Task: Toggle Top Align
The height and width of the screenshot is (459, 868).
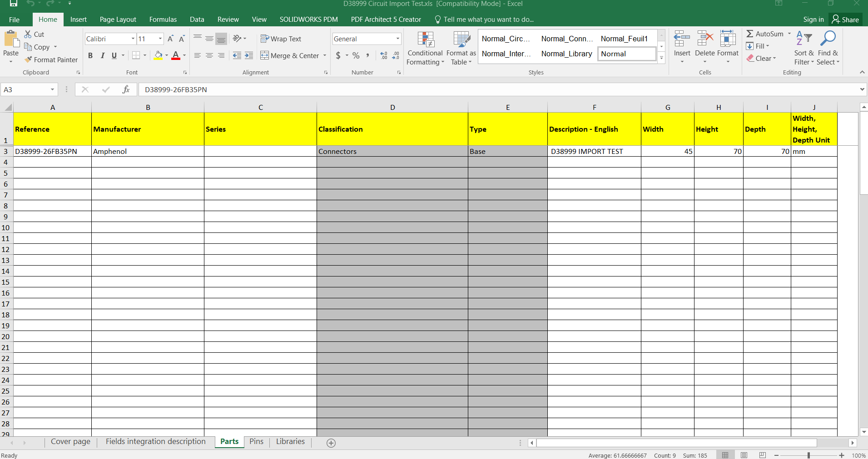Action: (198, 39)
